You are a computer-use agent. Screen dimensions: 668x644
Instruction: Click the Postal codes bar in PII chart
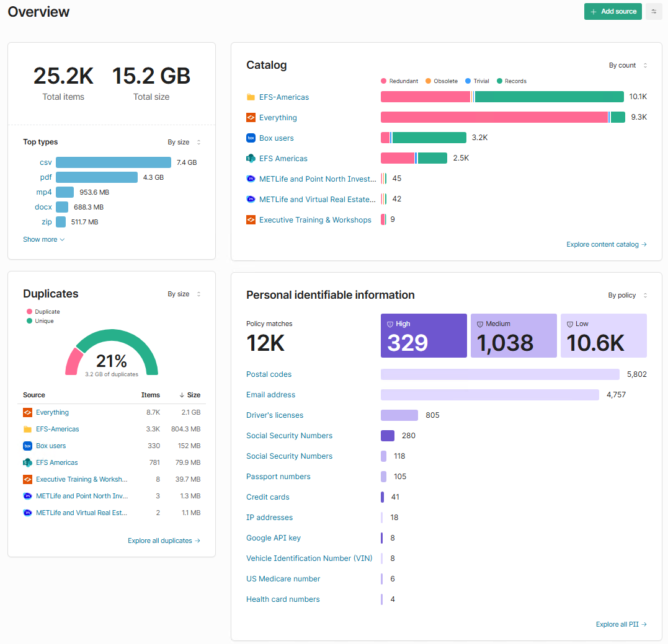pyautogui.click(x=500, y=374)
